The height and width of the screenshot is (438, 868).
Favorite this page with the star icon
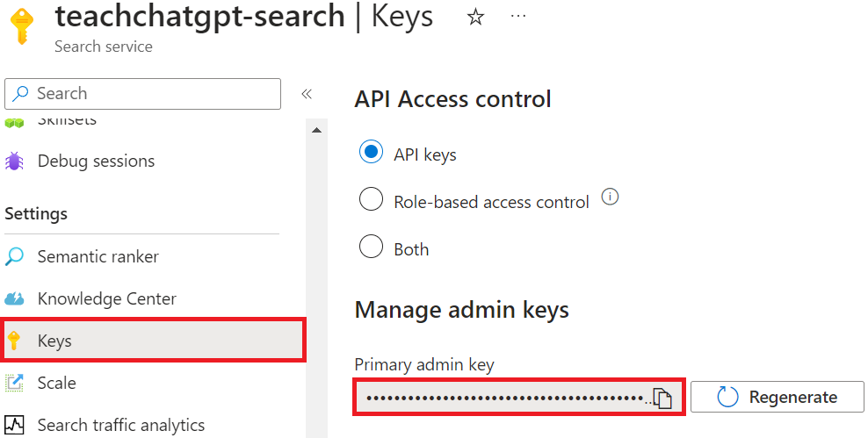[475, 18]
